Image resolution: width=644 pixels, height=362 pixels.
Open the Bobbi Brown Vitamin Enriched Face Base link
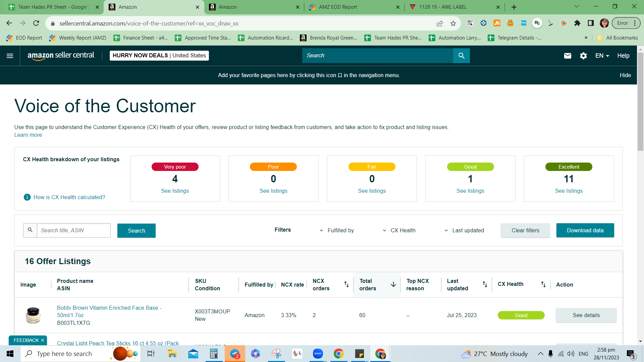tap(109, 311)
